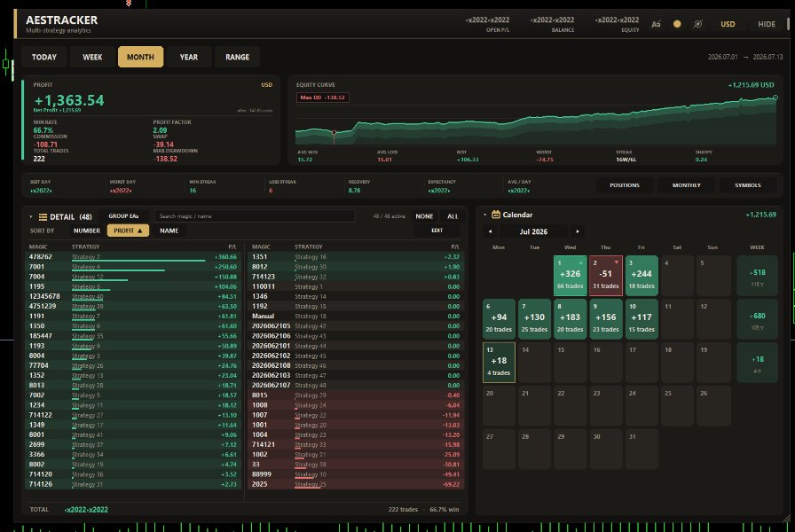This screenshot has width=795, height=532.
Task: Click calendar day 14
Action: [x=534, y=363]
